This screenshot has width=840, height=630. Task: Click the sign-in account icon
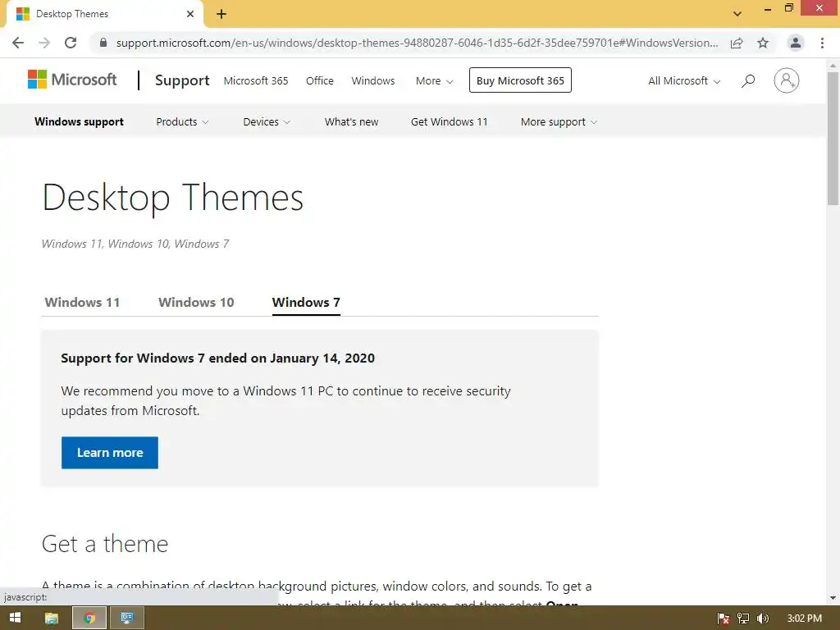(787, 80)
